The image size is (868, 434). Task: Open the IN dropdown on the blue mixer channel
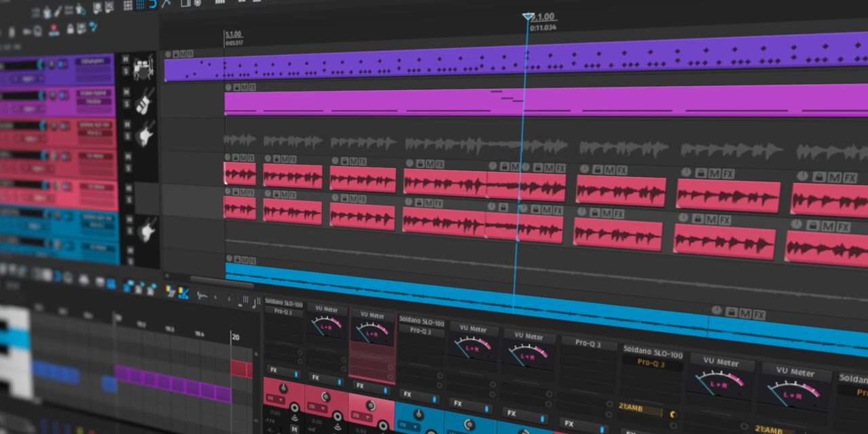(x=409, y=425)
